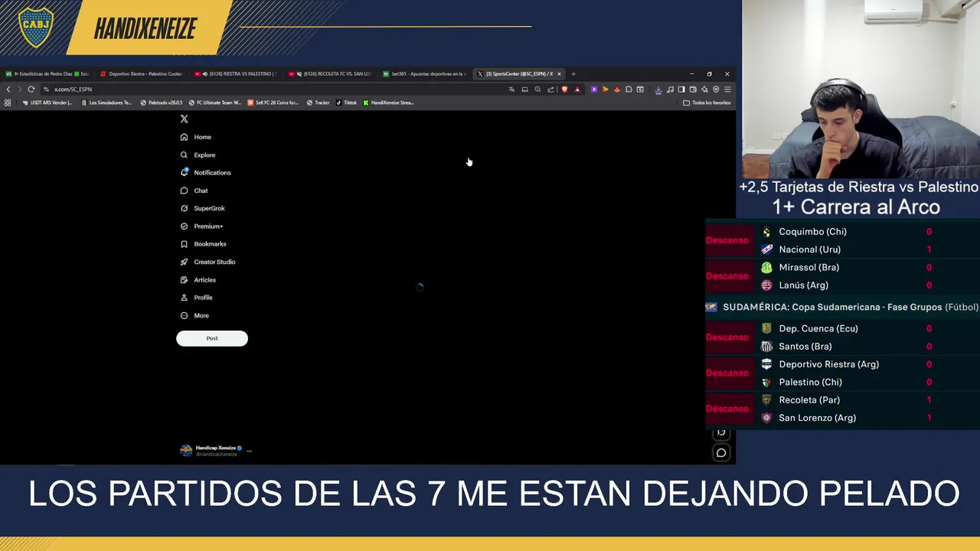Screen dimensions: 980x551
Task: Open Leo AI sparkle icon
Action: pos(704,90)
